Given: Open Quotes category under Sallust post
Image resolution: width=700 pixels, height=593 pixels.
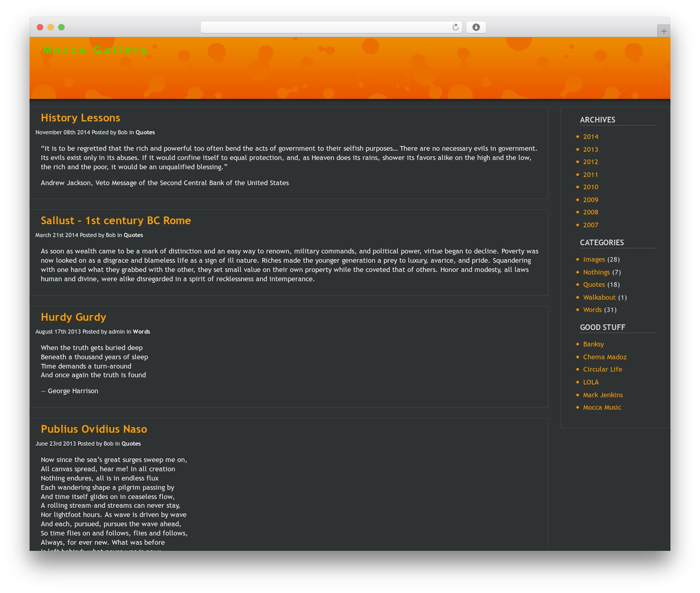Looking at the screenshot, I should tap(133, 235).
